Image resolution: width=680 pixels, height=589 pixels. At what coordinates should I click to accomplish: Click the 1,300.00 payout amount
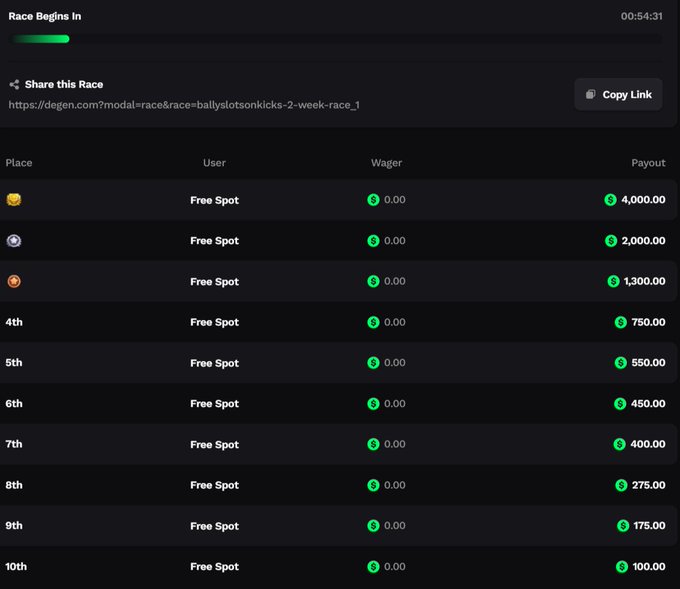point(644,281)
